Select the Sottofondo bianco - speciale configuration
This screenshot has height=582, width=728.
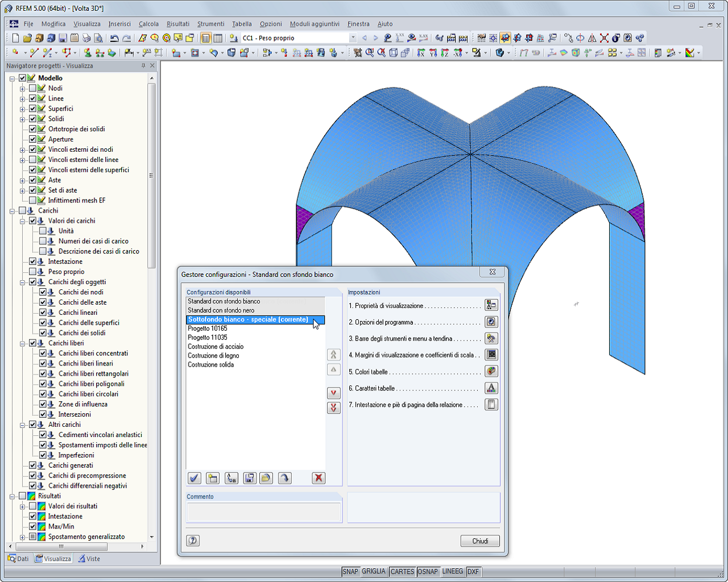coord(248,319)
